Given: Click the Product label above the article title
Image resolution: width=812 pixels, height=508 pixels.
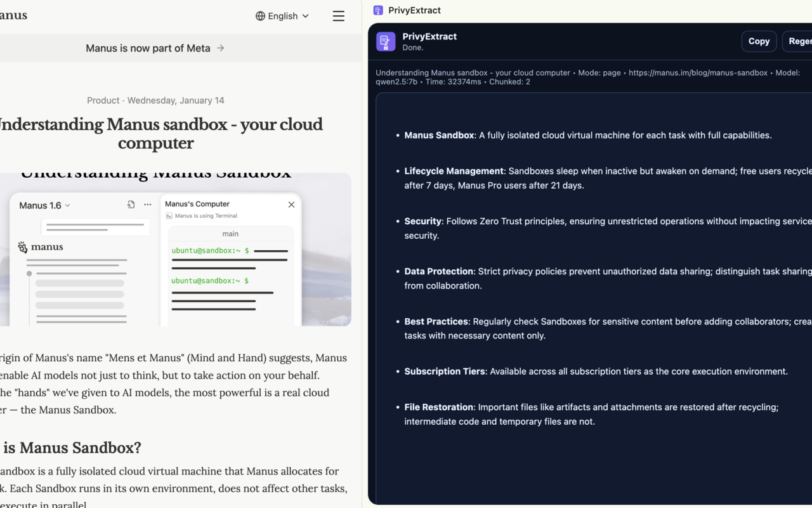Looking at the screenshot, I should click(103, 100).
